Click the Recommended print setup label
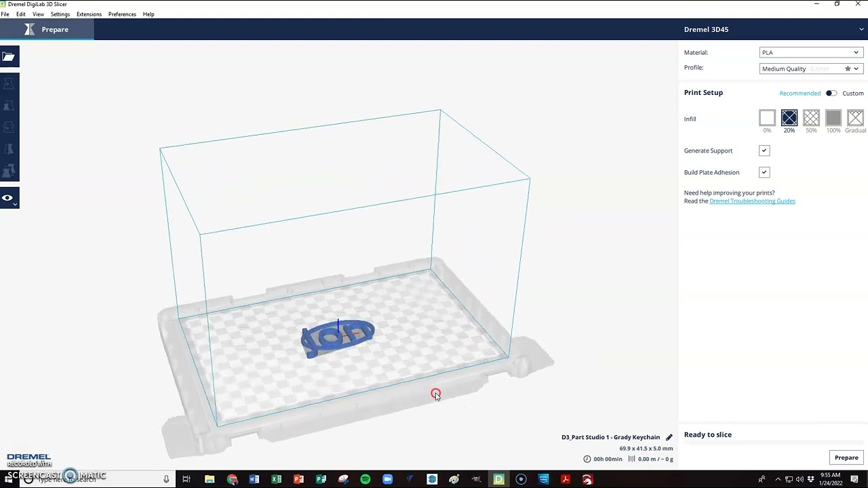 click(x=800, y=94)
